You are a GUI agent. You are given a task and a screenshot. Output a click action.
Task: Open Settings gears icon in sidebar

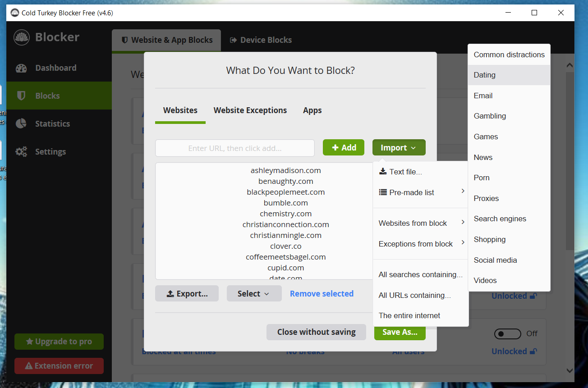[21, 151]
